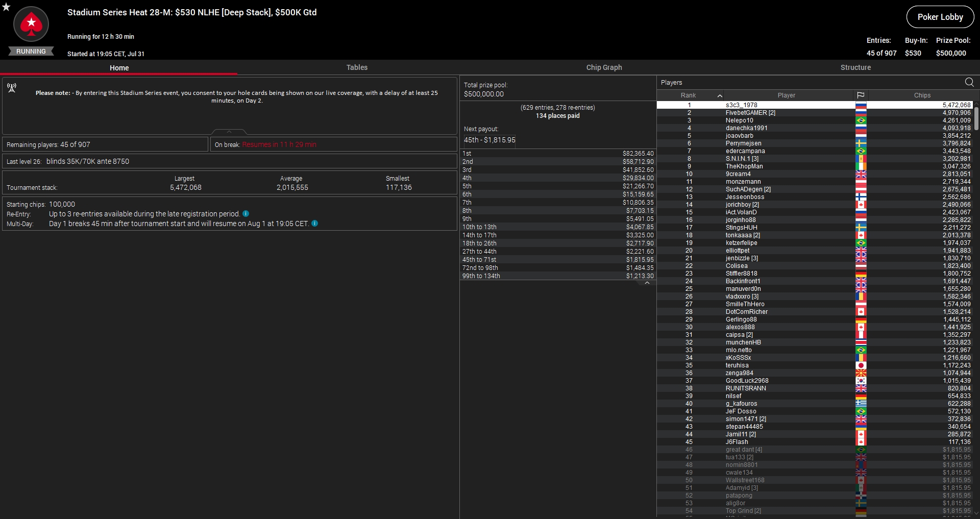The image size is (980, 519).
Task: Click Greece flag beside g_kafouros
Action: 861,404
